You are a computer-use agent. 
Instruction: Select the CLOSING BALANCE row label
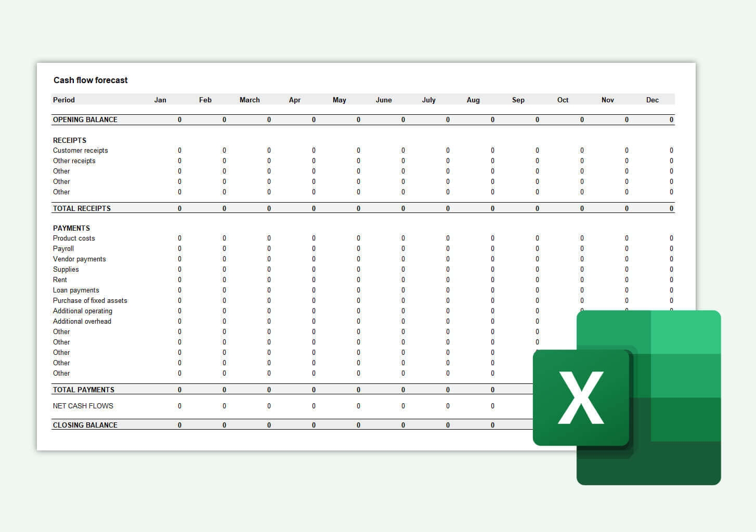click(85, 424)
